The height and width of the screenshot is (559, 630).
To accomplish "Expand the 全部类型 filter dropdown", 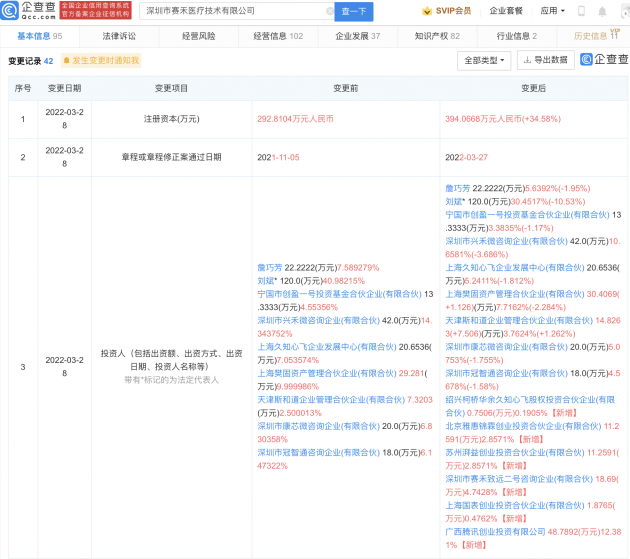I will coord(484,61).
